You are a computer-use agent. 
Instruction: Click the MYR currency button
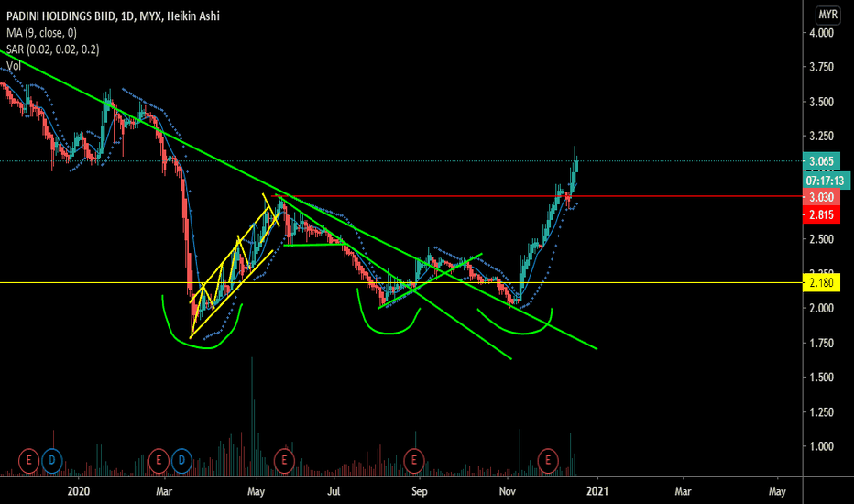pos(827,15)
